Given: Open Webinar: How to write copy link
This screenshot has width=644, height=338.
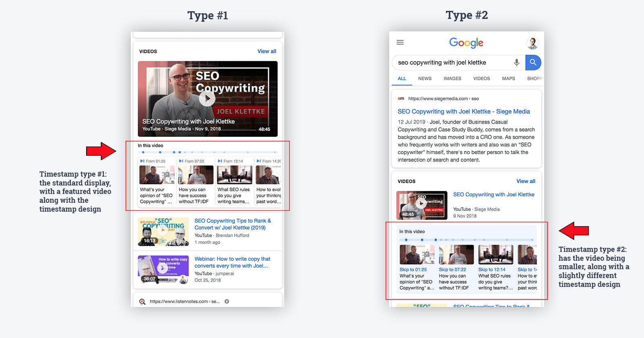Looking at the screenshot, I should tap(232, 262).
